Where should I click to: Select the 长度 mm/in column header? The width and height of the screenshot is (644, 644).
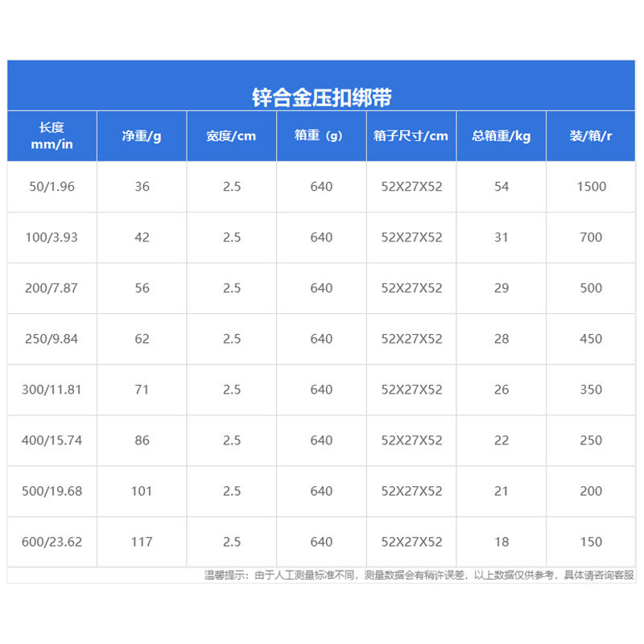coord(52,136)
